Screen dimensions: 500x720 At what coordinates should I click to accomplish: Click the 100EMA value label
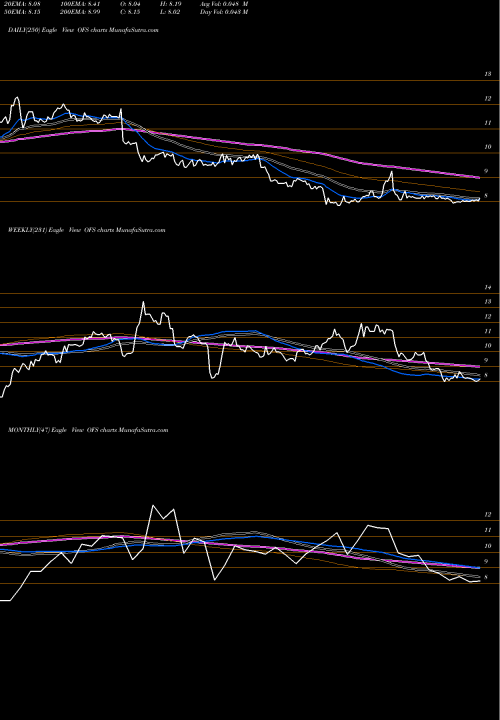point(82,4)
